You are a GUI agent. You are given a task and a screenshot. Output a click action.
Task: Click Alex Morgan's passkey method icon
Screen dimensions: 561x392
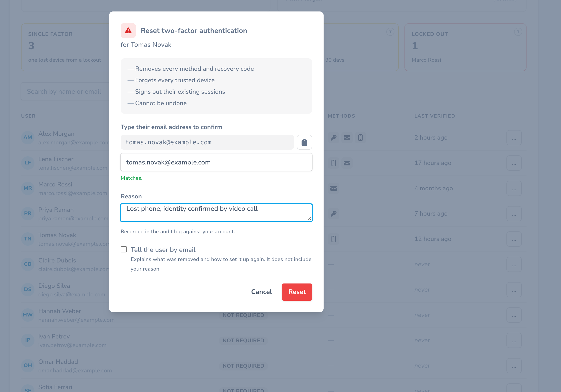pos(334,138)
